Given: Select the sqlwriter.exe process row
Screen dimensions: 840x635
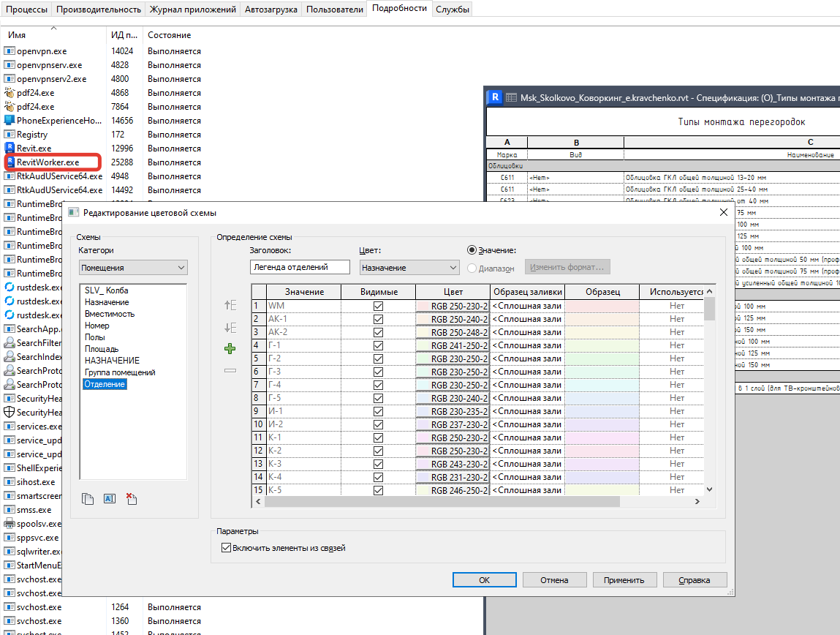Looking at the screenshot, I should (33, 552).
